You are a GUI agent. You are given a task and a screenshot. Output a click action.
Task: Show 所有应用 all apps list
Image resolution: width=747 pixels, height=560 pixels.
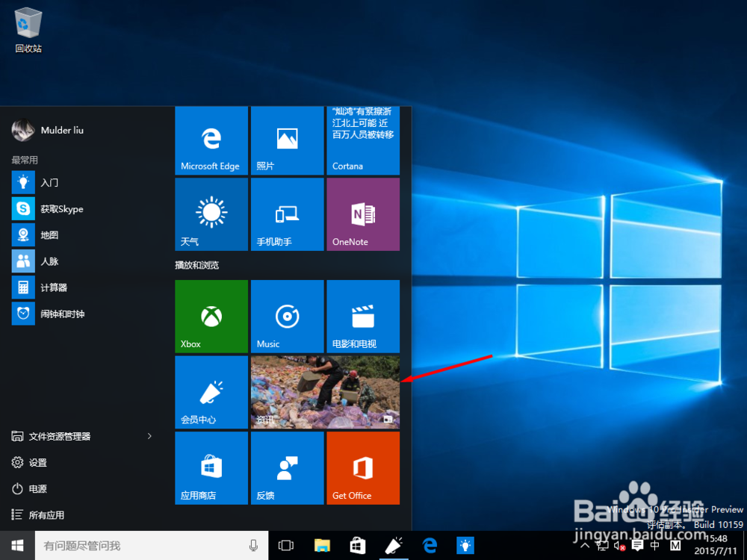[x=38, y=514]
